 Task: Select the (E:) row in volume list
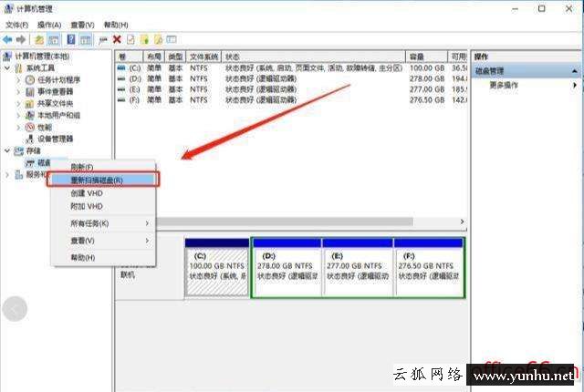tap(291, 89)
